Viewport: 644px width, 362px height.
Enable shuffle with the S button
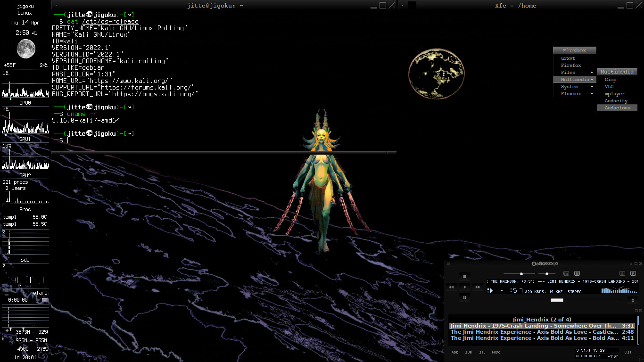[622, 273]
